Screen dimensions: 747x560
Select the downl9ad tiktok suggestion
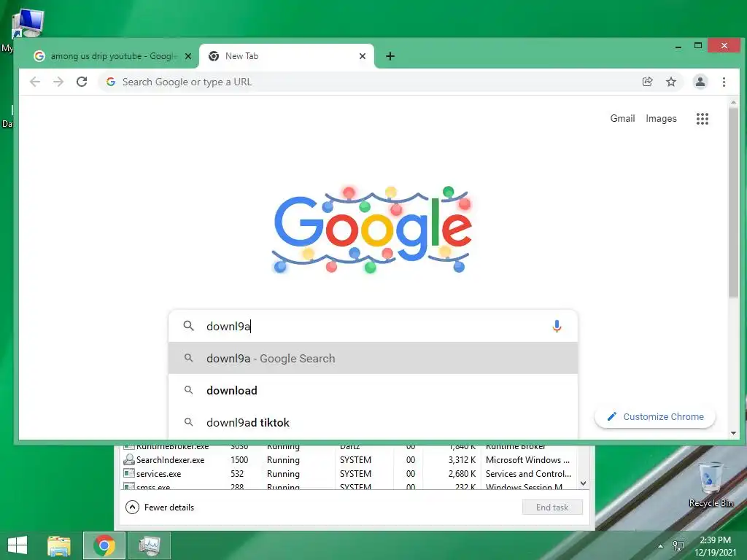coord(373,422)
